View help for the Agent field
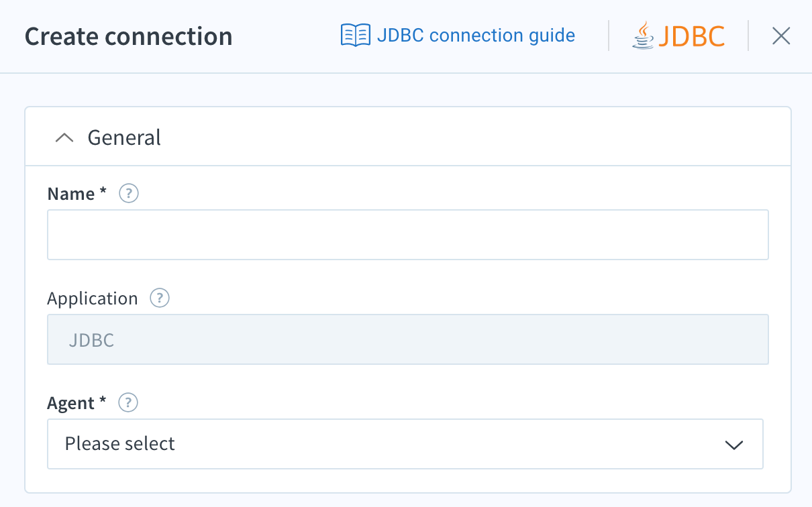The height and width of the screenshot is (507, 812). (128, 402)
